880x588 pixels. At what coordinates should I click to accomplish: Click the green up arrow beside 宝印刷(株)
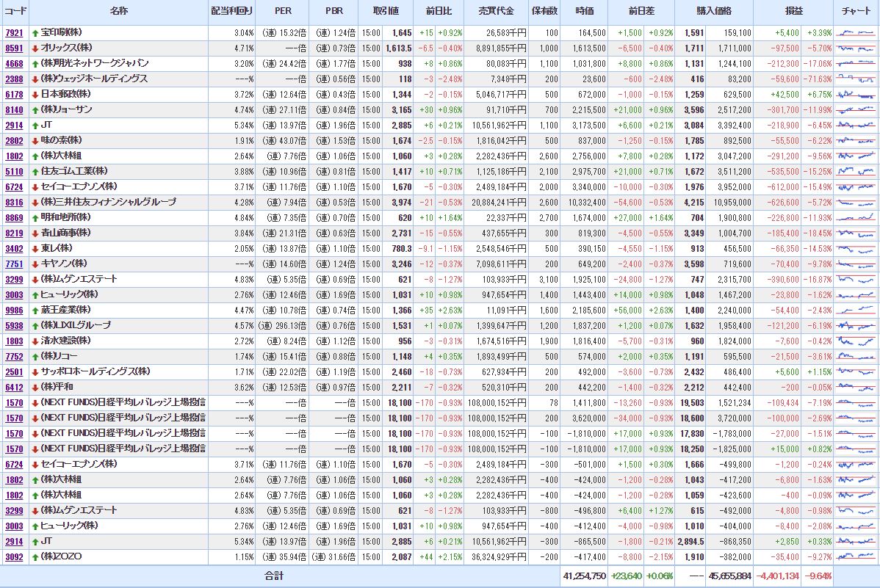(x=35, y=33)
